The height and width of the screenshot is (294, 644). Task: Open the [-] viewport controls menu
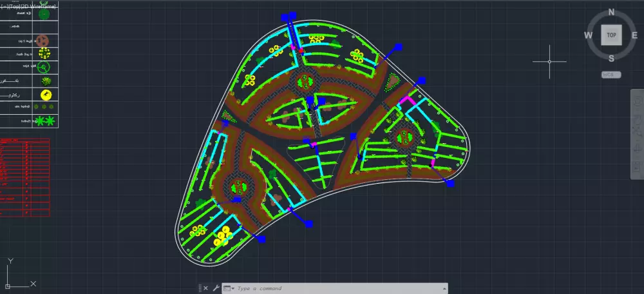4,6
